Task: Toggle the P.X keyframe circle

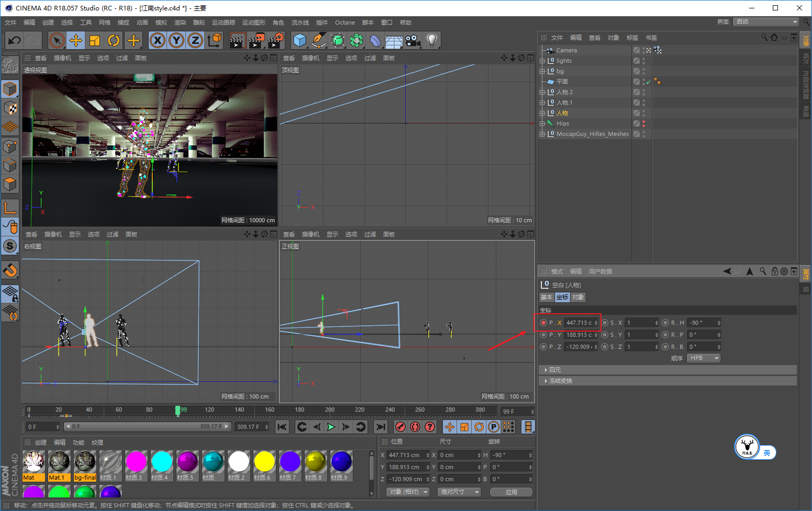Action: pos(543,323)
